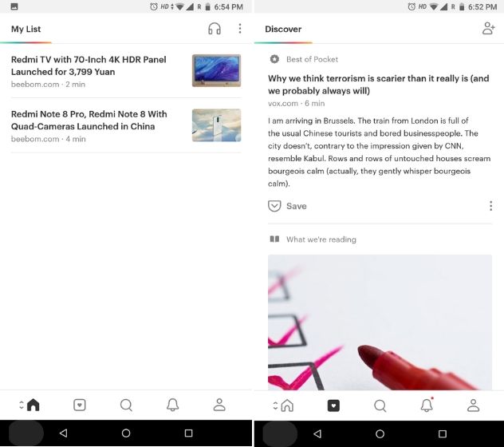Tap the search icon in My List screen's bottom bar
The height and width of the screenshot is (447, 504).
(126, 405)
